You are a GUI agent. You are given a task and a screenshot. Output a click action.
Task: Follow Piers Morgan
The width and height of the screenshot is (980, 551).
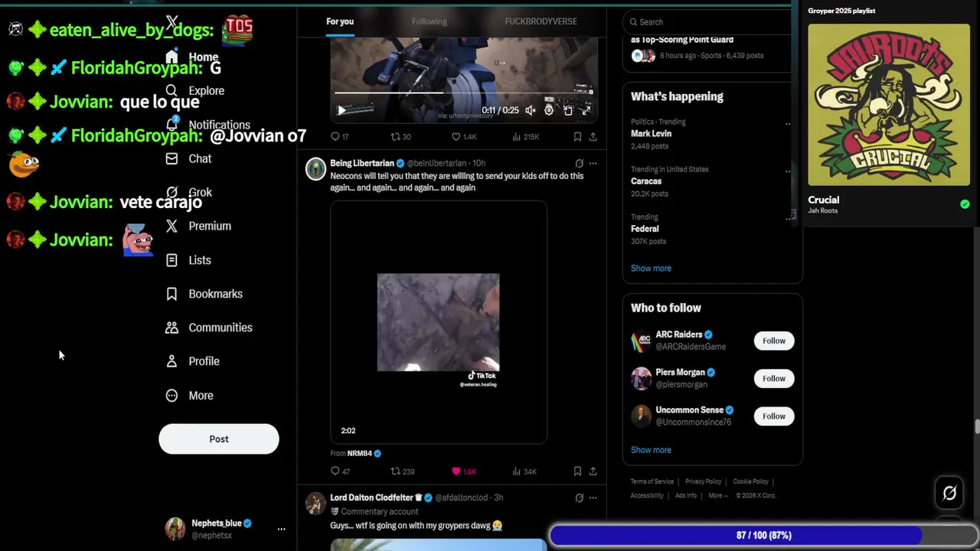click(x=774, y=378)
